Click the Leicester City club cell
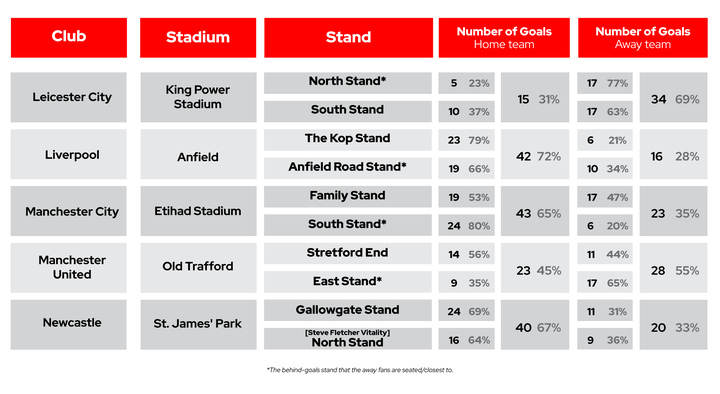 69,97
